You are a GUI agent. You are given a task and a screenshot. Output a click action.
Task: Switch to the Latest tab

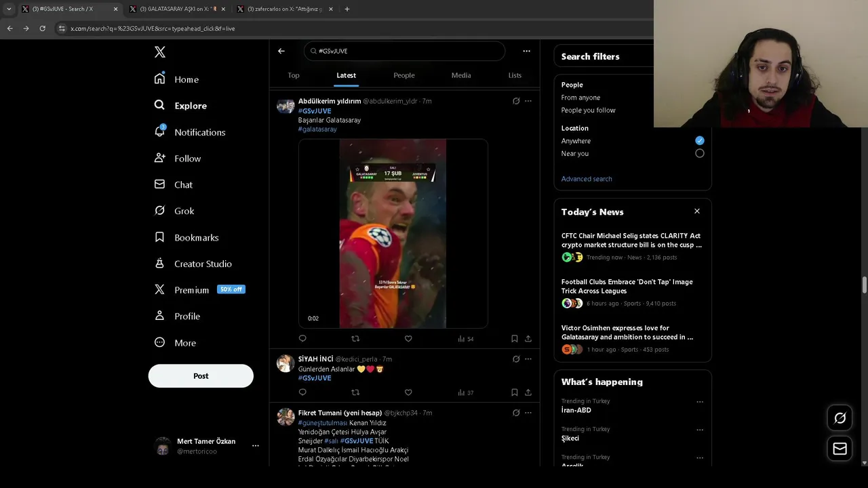point(346,75)
